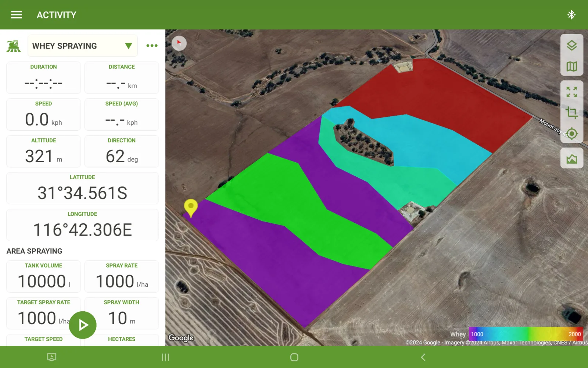
Task: Click the AREA SPRAYING section heading
Action: pyautogui.click(x=34, y=251)
